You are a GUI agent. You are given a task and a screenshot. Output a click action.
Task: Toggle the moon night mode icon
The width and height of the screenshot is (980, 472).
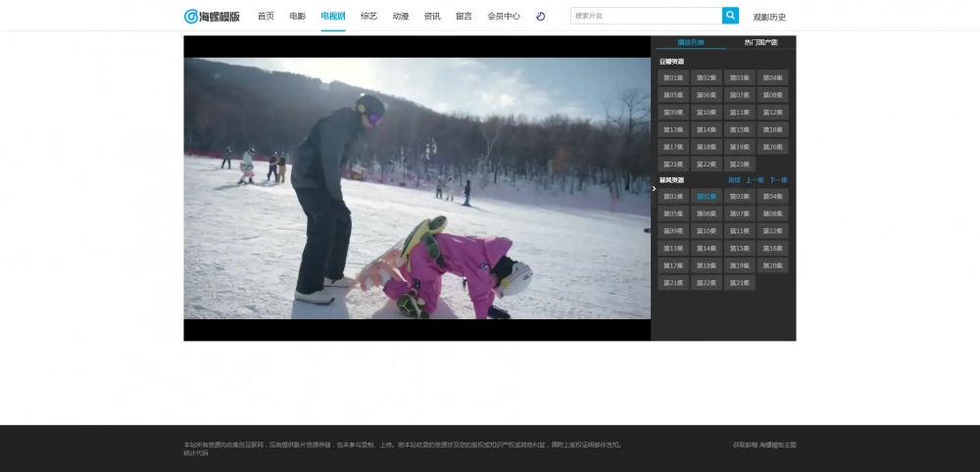click(541, 16)
